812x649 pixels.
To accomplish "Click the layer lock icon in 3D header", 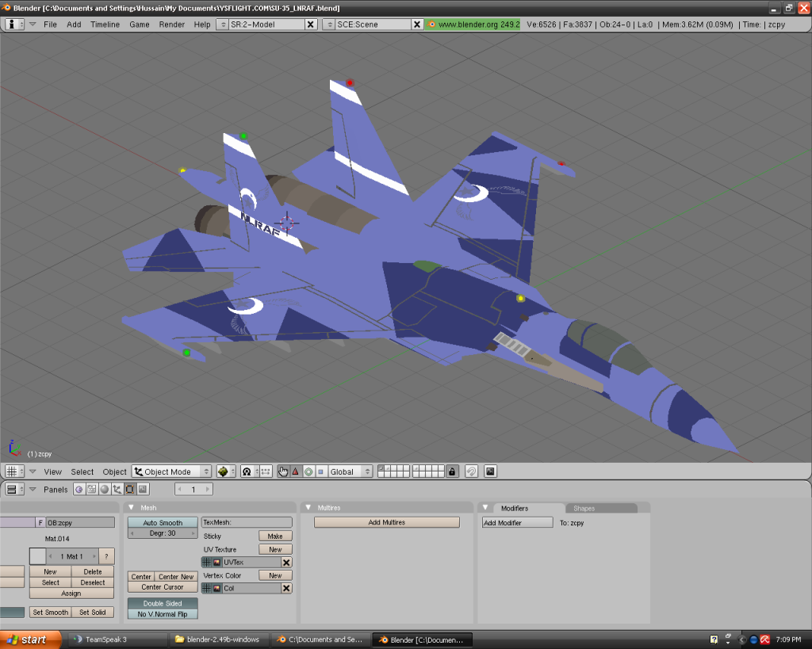I will coord(452,471).
